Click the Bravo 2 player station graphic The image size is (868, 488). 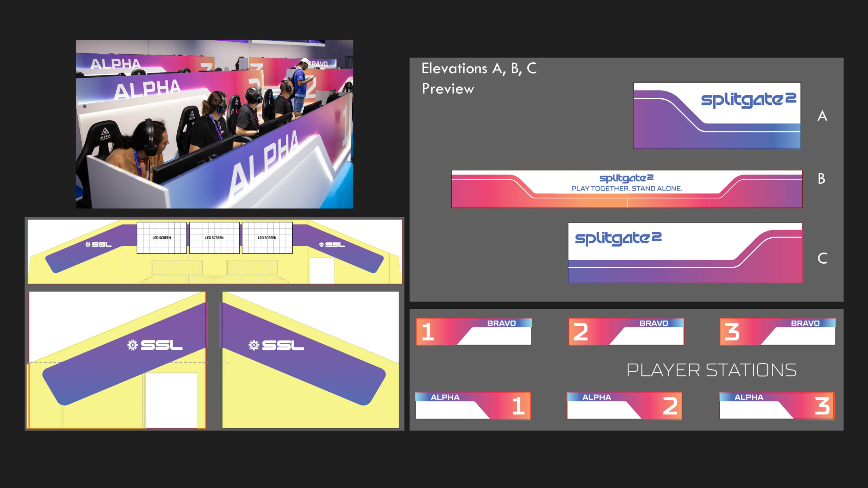click(626, 332)
